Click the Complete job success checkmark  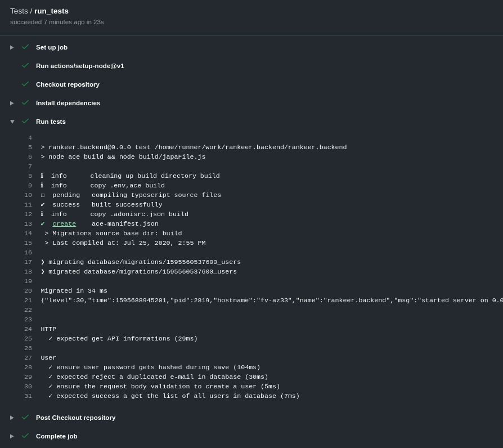25,436
